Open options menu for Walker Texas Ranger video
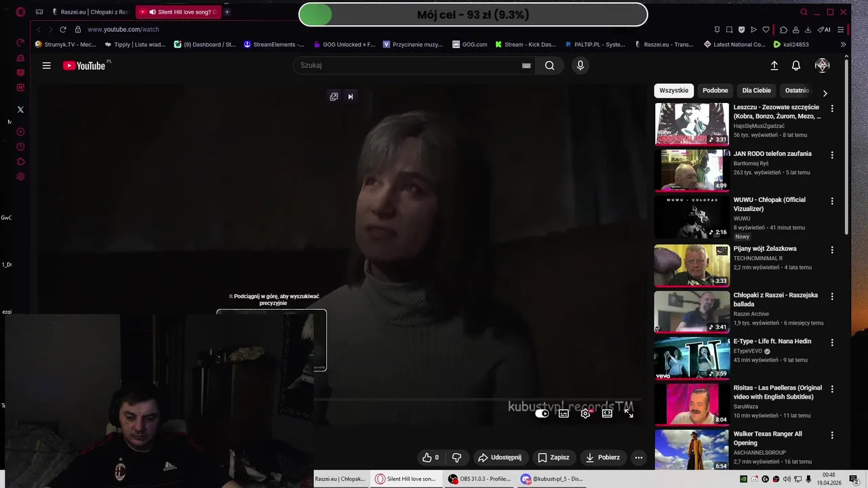The height and width of the screenshot is (488, 868). [x=832, y=435]
